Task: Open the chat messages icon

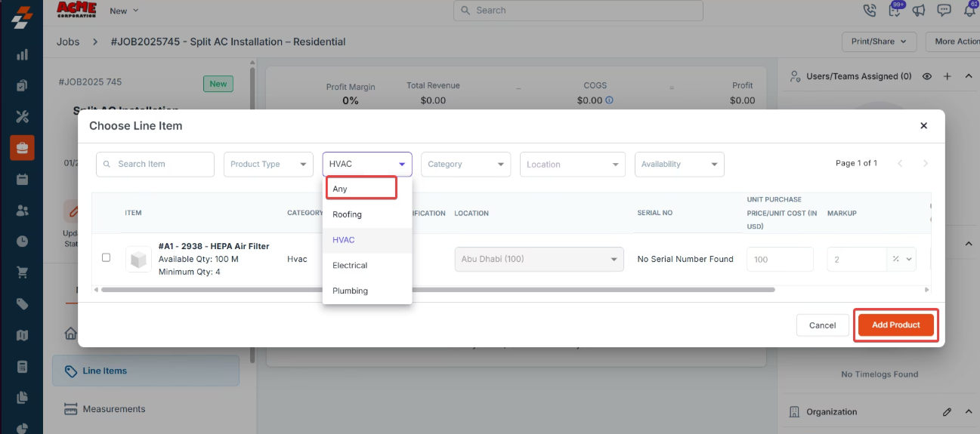Action: (x=944, y=11)
